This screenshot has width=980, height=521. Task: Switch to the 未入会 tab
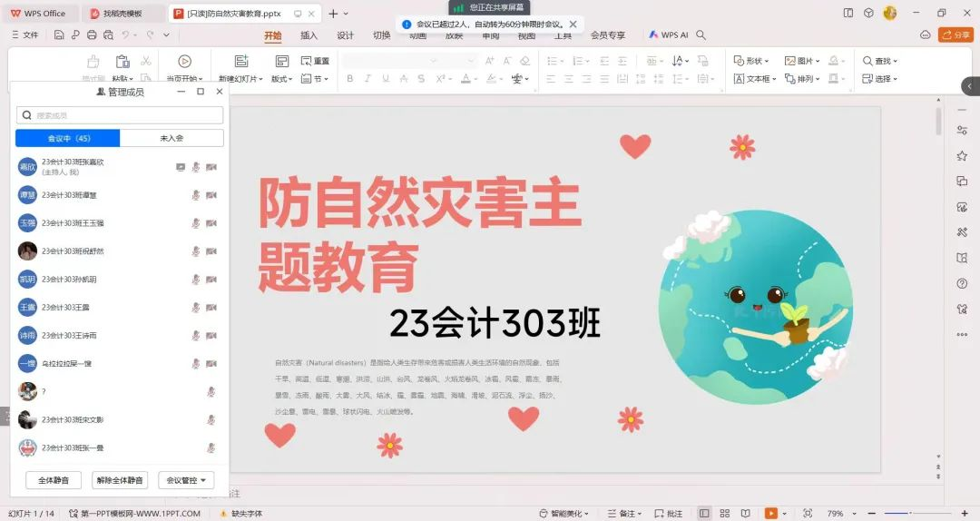(171, 138)
